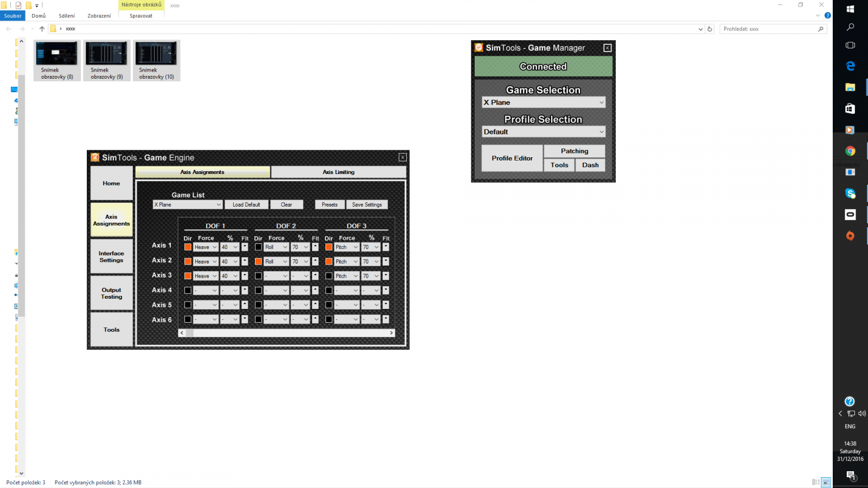The width and height of the screenshot is (868, 488).
Task: Open Axis 1 DOF 1 Heave force dropdown
Action: coord(206,247)
